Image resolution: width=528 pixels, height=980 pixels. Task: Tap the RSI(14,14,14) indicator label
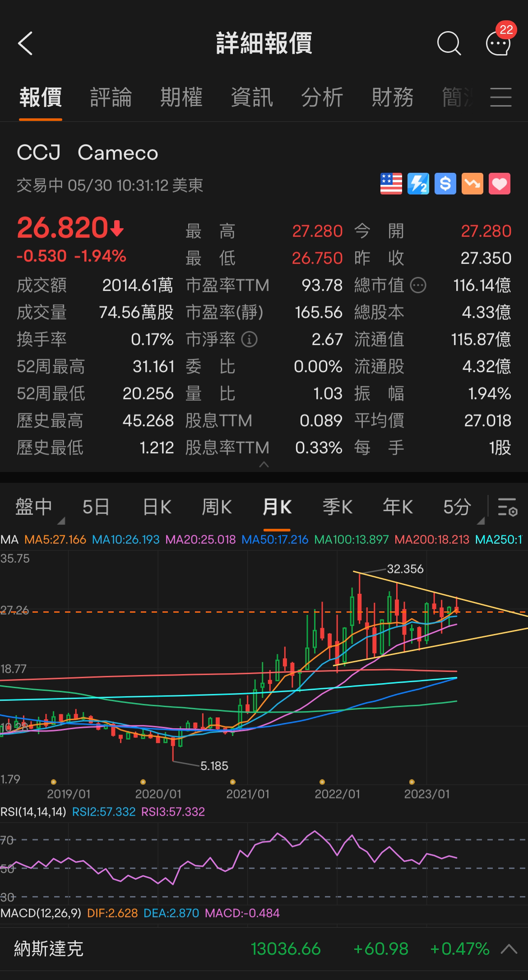[33, 812]
